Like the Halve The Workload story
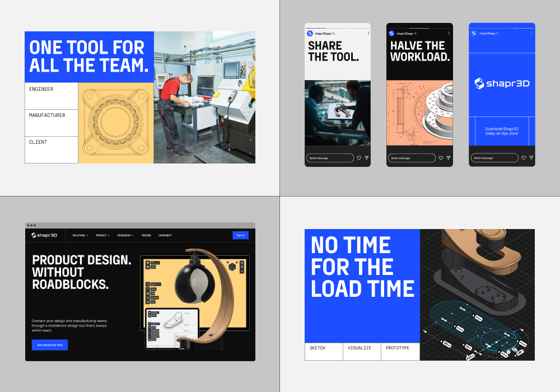Screen dimensions: 560x392 click(441, 158)
